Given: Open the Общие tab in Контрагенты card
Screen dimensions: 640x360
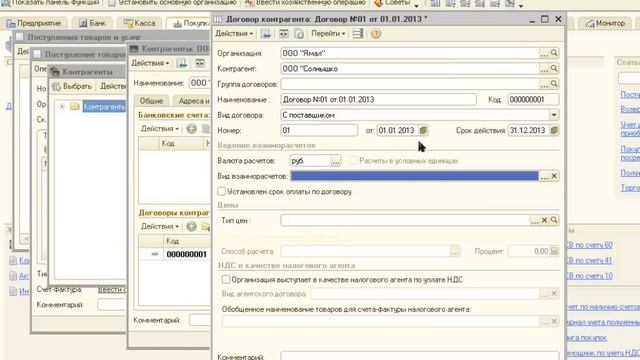Looking at the screenshot, I should coord(151,101).
